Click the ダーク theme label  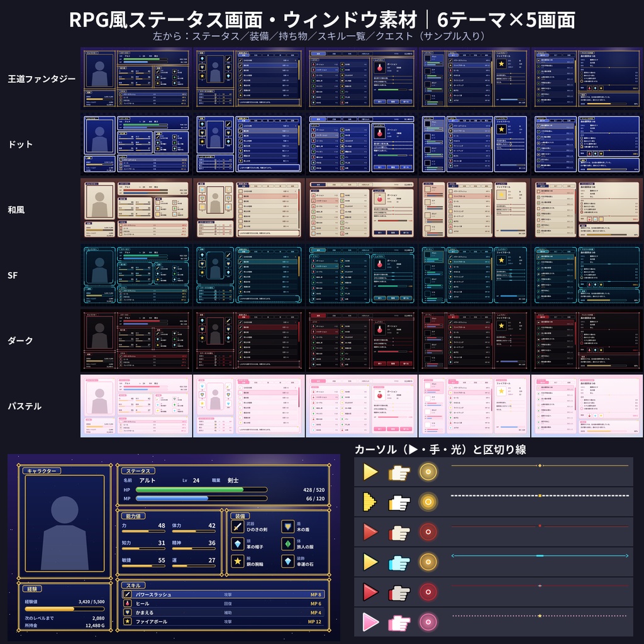pyautogui.click(x=20, y=340)
